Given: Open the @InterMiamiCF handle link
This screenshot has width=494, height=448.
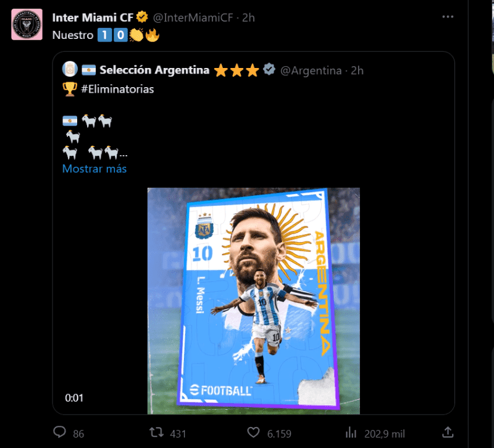Looking at the screenshot, I should (x=193, y=17).
